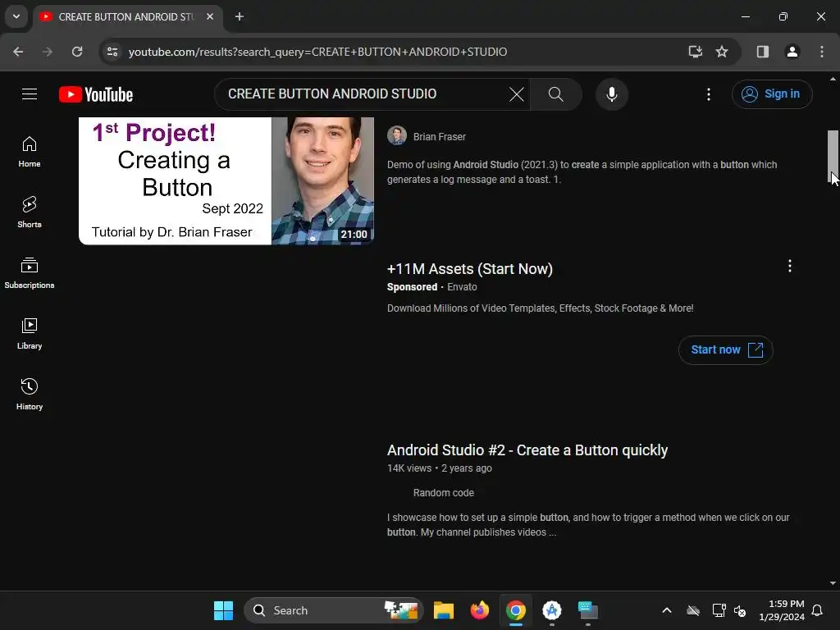This screenshot has height=630, width=840.
Task: View site information icon in address bar
Action: click(x=112, y=52)
